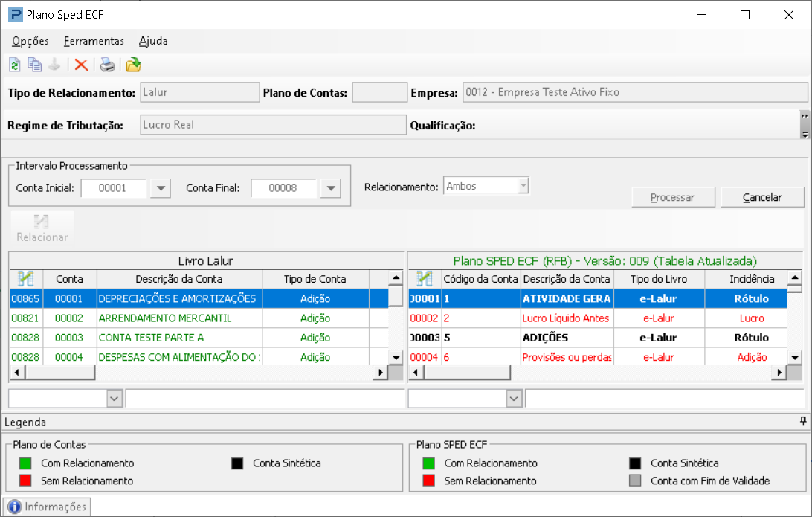Click the grey Conta com Fim de Validade swatch
812x517 pixels.
click(x=635, y=481)
